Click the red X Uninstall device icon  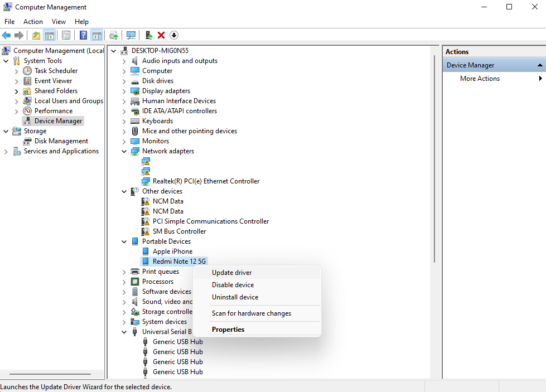coord(161,35)
